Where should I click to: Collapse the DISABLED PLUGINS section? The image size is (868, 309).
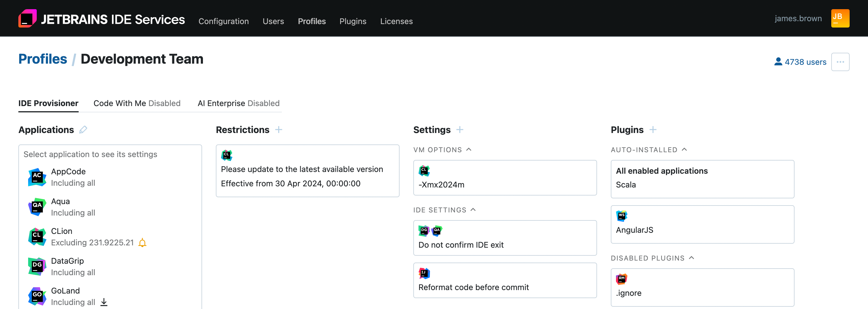coord(691,258)
